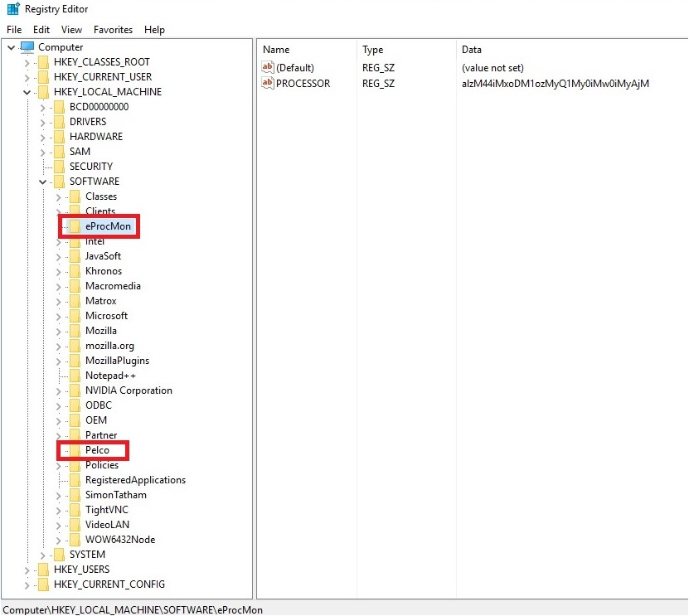
Task: Open the Edit menu
Action: [41, 30]
